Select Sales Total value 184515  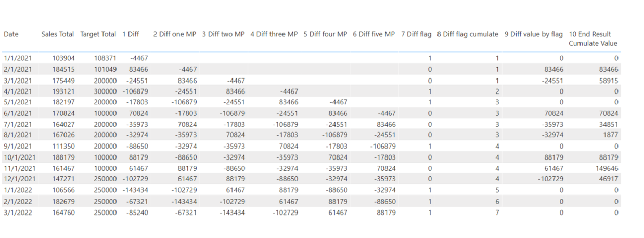click(63, 69)
